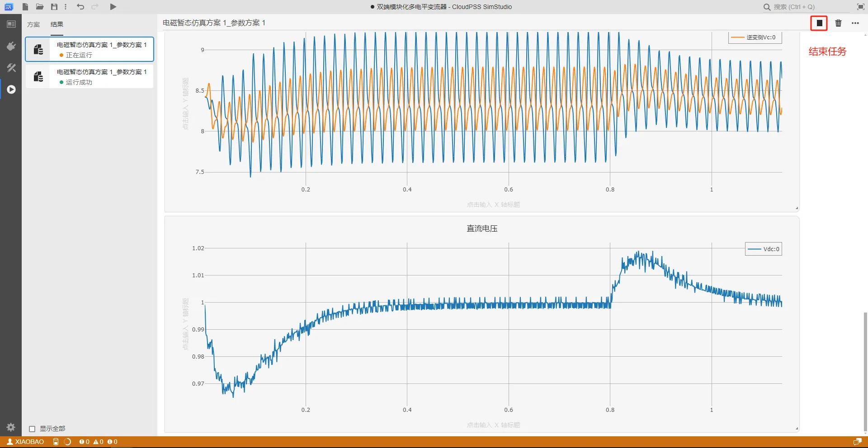
Task: Click the search box at top
Action: (806, 7)
